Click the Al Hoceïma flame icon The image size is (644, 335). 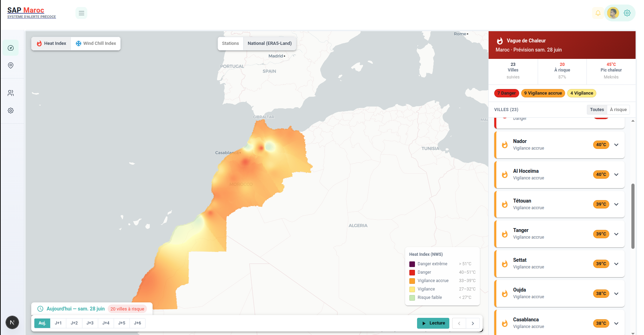pos(505,175)
